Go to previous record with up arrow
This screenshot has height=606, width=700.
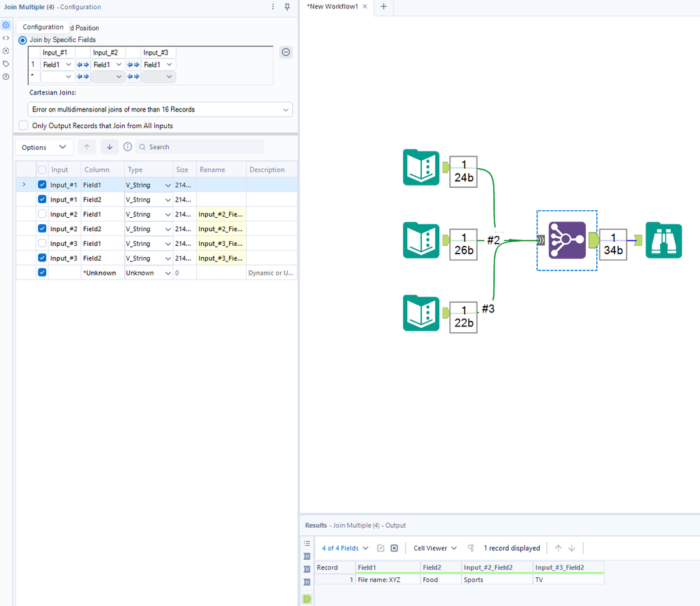coord(558,548)
